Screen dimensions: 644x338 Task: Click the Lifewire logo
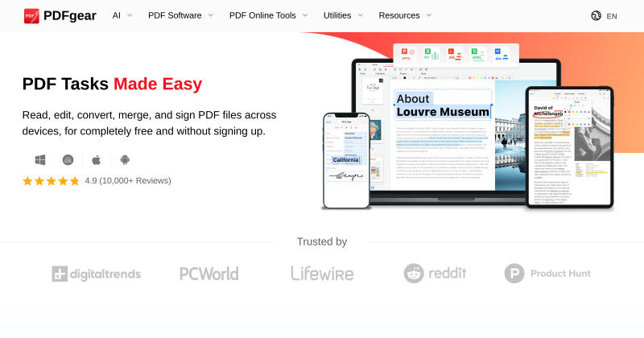point(322,274)
